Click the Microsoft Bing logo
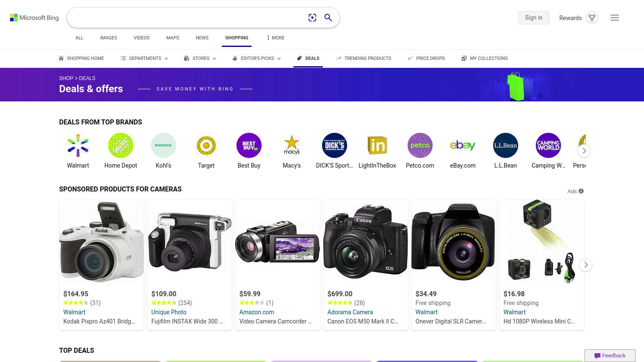The height and width of the screenshot is (362, 644). [x=34, y=18]
